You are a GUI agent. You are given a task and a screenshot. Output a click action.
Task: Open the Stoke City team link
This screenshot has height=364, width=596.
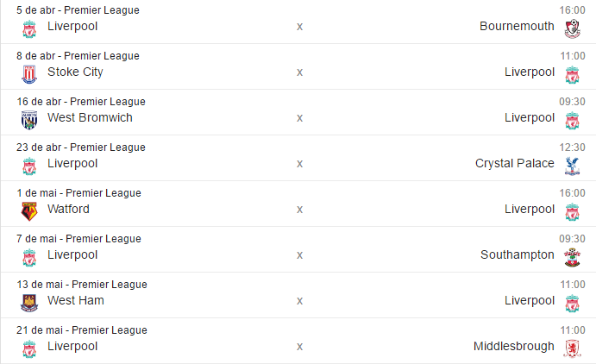pyautogui.click(x=75, y=72)
